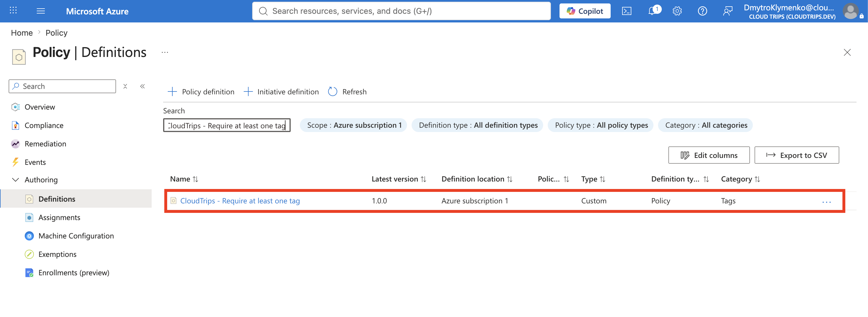Sort by the Definition ty... column
Viewport: 868px width, 317px height.
click(x=680, y=179)
